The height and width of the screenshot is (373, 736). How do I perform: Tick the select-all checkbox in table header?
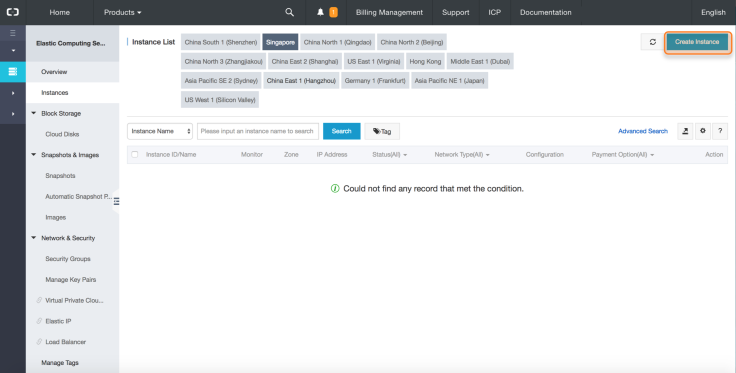tap(135, 154)
